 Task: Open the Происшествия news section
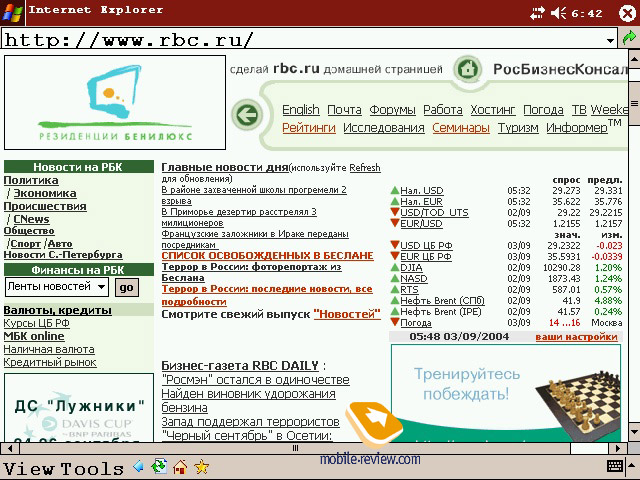45,206
